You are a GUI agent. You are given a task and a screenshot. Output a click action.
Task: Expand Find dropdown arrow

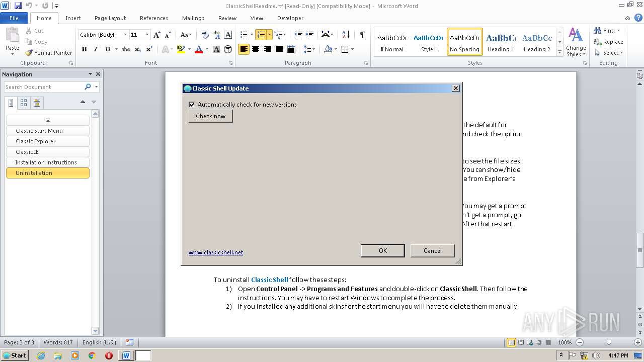tap(618, 31)
